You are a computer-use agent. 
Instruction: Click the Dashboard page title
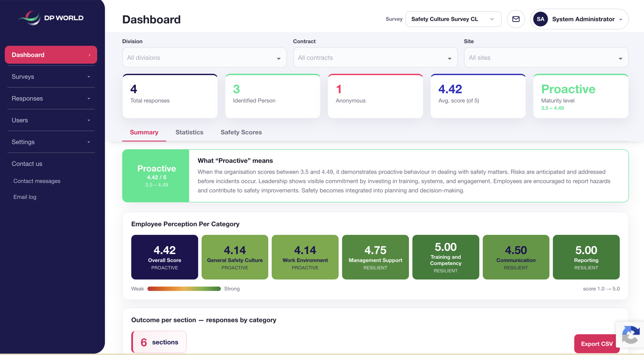(151, 19)
